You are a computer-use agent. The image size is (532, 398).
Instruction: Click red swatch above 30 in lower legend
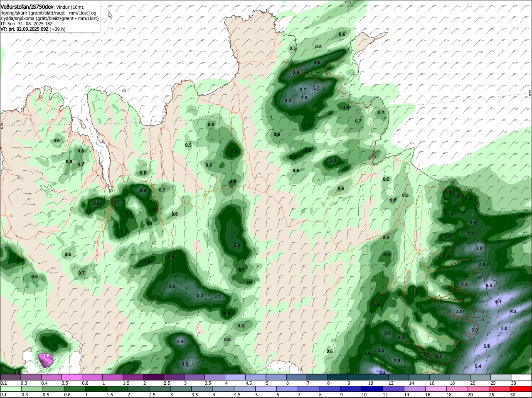pyautogui.click(x=521, y=389)
